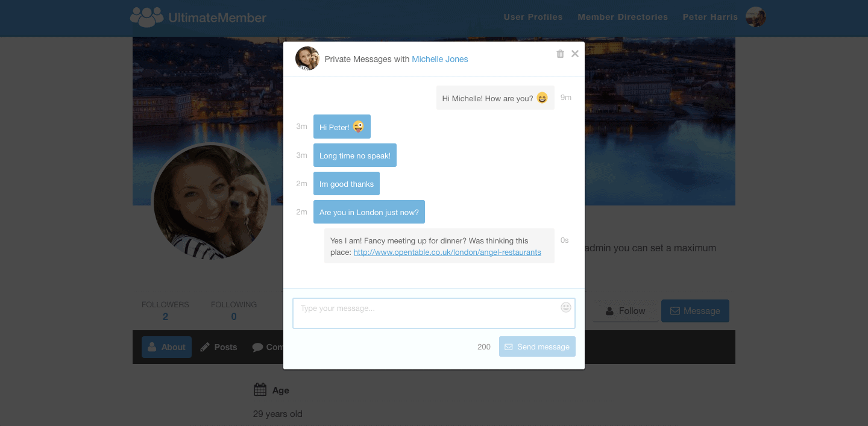The height and width of the screenshot is (426, 868).
Task: Open the Michelle Jones profile link
Action: click(440, 59)
